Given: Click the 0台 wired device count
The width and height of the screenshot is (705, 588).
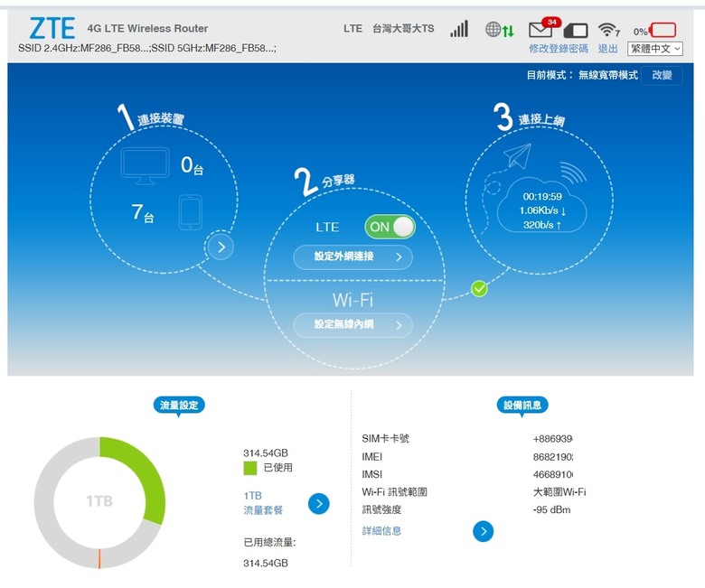Looking at the screenshot, I should pyautogui.click(x=193, y=165).
